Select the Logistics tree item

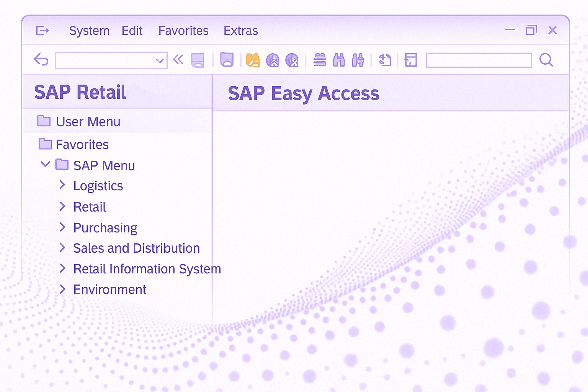(98, 186)
